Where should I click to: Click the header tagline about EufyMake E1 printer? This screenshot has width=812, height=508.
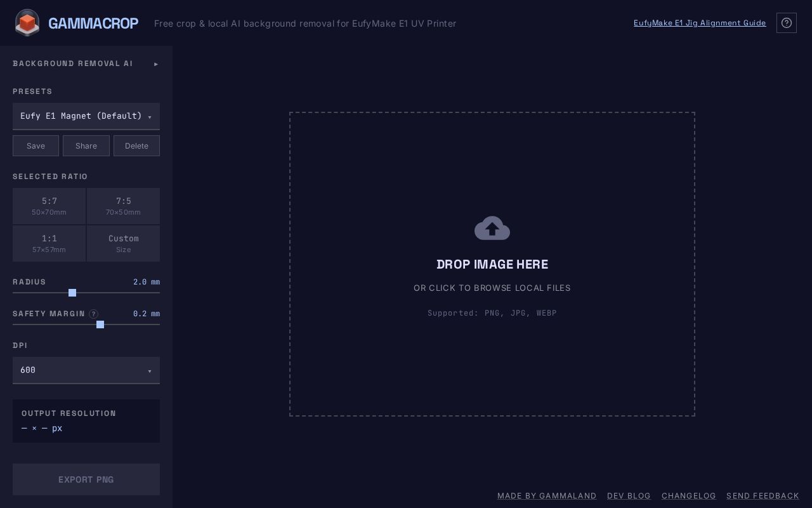pos(305,23)
